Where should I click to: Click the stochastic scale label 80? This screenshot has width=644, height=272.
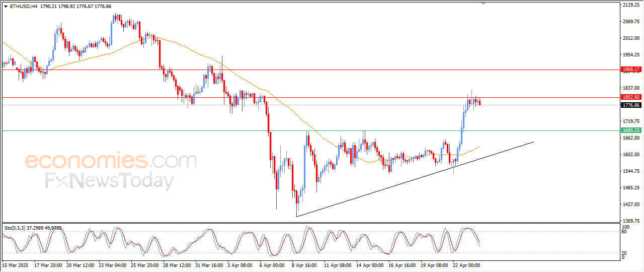(624, 232)
